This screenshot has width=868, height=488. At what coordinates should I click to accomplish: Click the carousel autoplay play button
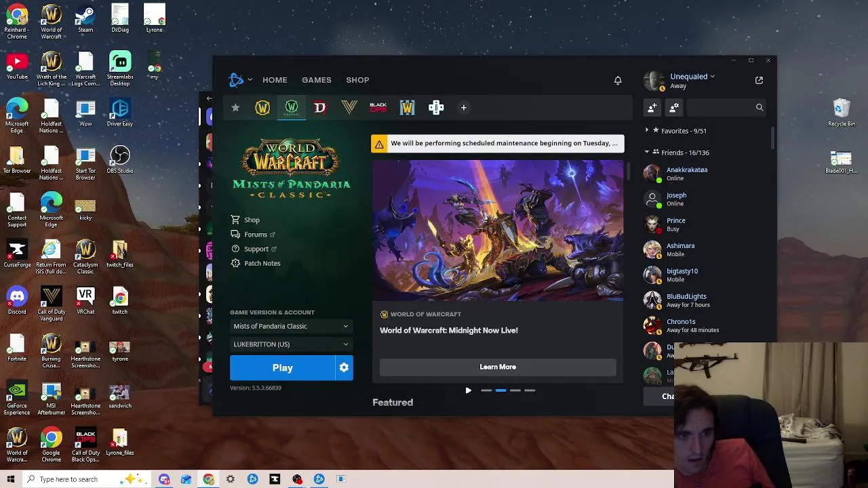point(468,390)
